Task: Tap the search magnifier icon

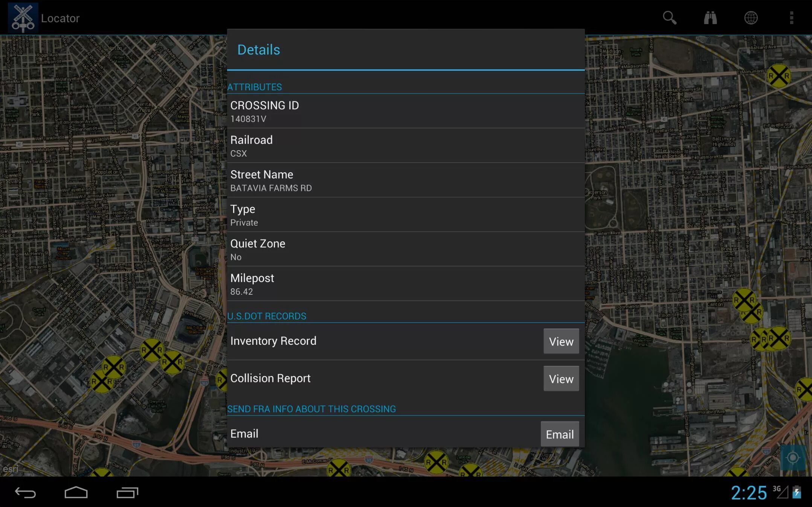Action: tap(669, 18)
